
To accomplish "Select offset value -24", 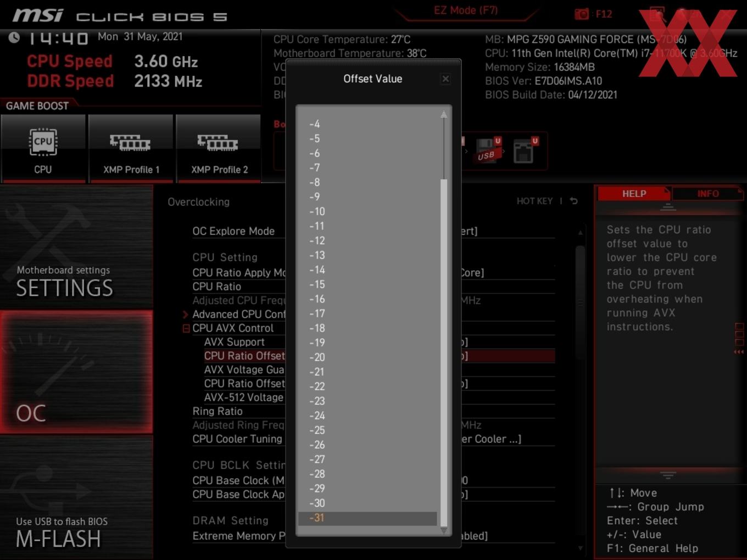I will click(x=367, y=416).
